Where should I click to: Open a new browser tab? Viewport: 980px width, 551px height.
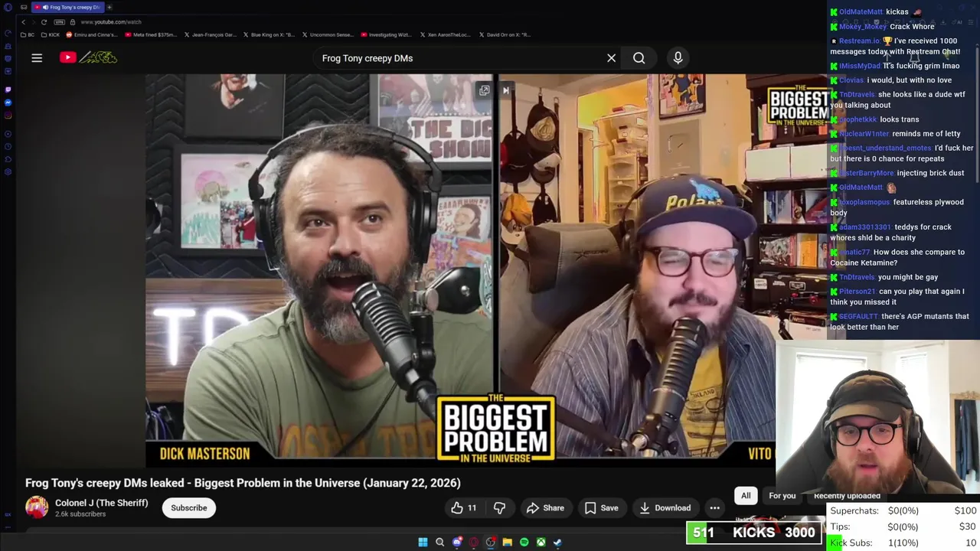point(109,7)
